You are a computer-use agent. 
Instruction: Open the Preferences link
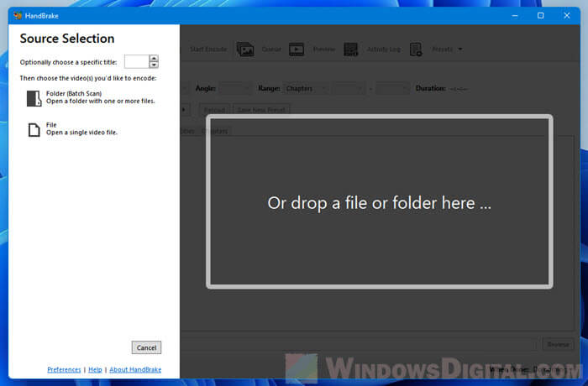(x=64, y=369)
